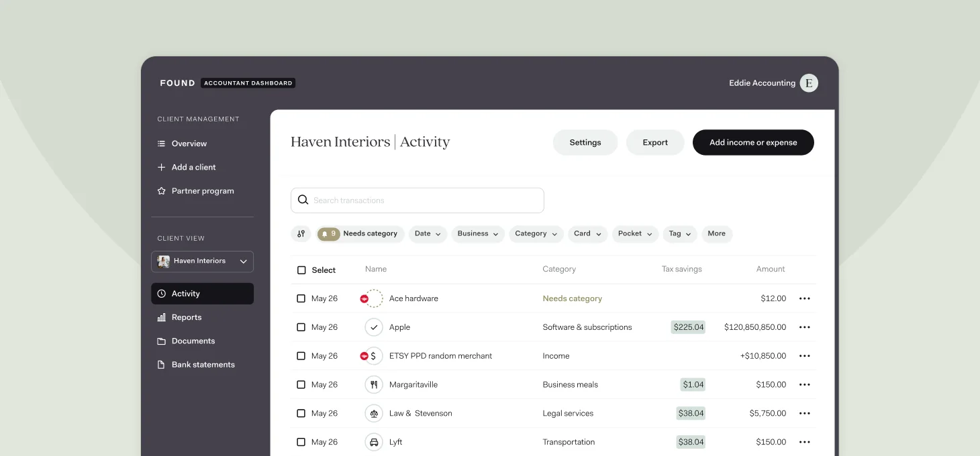Click the FOUND logo
This screenshot has width=980, height=456.
(x=178, y=83)
